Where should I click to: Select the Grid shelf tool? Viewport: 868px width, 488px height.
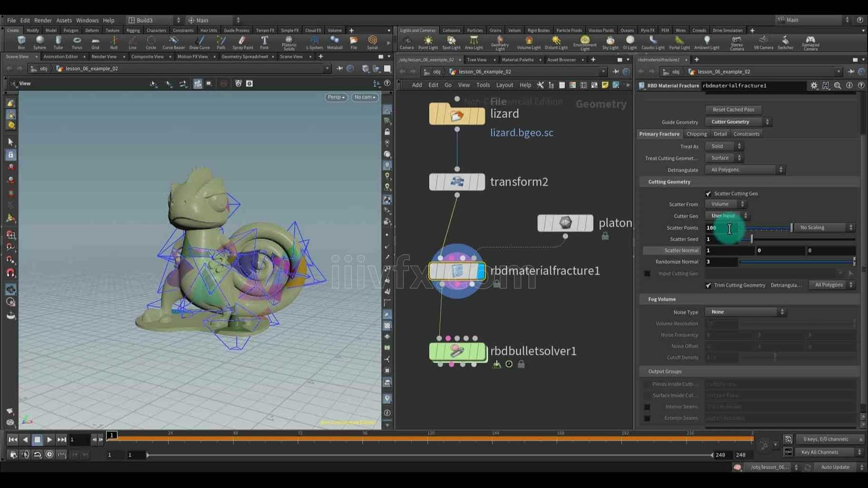click(x=95, y=43)
